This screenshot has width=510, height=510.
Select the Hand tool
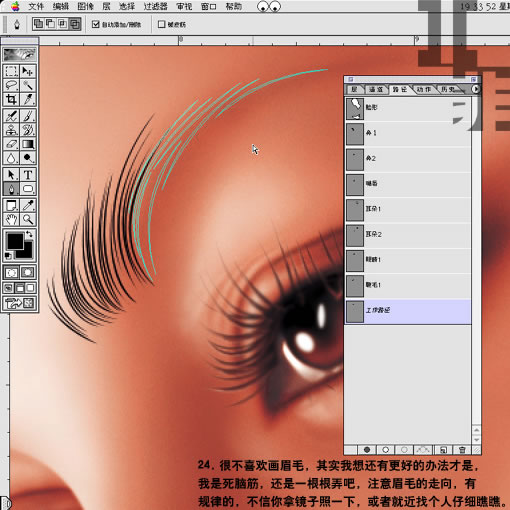point(11,219)
